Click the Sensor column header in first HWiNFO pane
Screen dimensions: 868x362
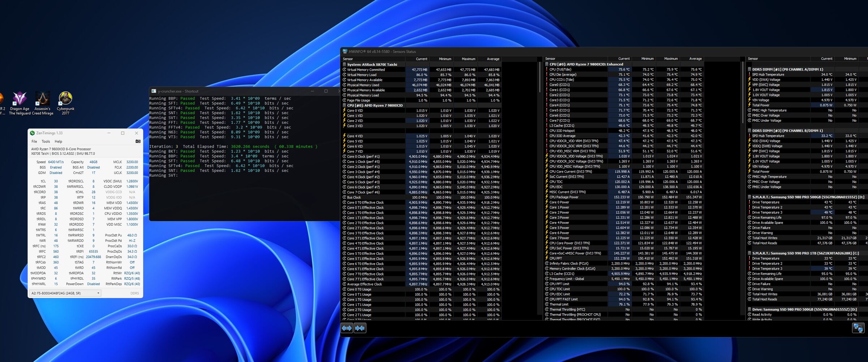[373, 59]
